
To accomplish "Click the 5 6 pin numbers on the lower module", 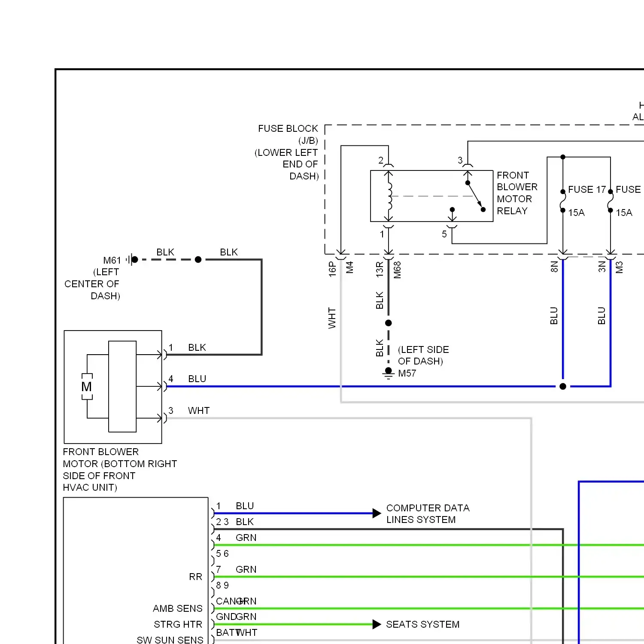I will click(x=222, y=553).
